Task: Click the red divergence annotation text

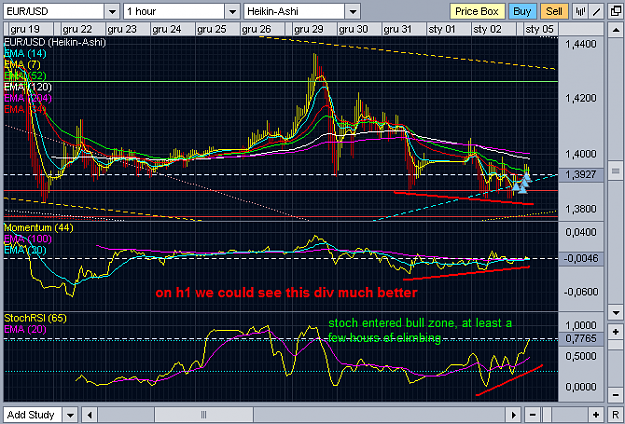Action: point(286,293)
